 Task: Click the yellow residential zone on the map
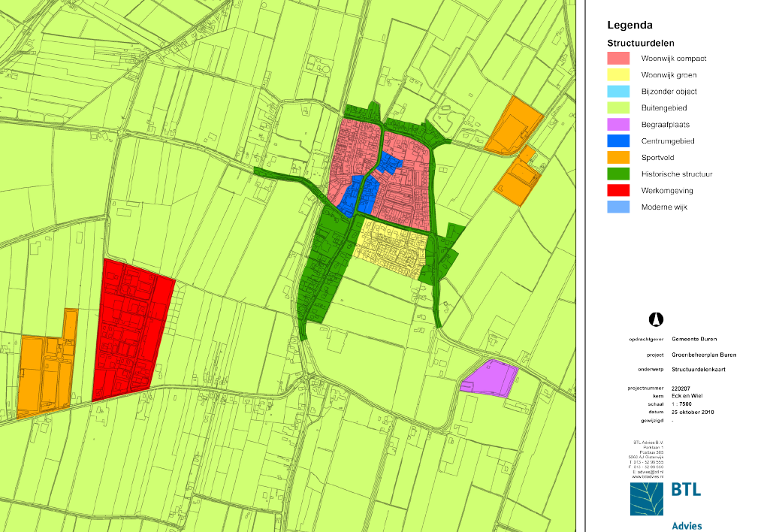(x=389, y=248)
